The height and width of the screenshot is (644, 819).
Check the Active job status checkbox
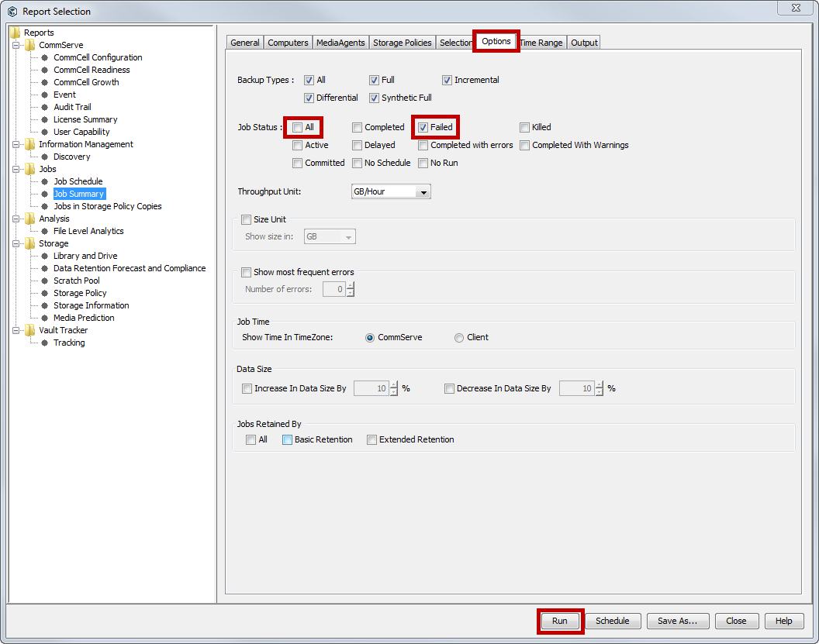pos(298,146)
